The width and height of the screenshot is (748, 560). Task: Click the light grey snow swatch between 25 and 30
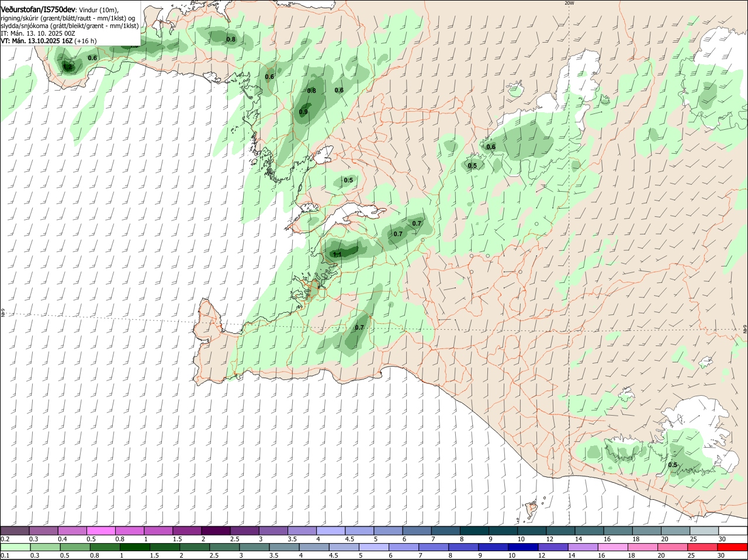point(704,531)
